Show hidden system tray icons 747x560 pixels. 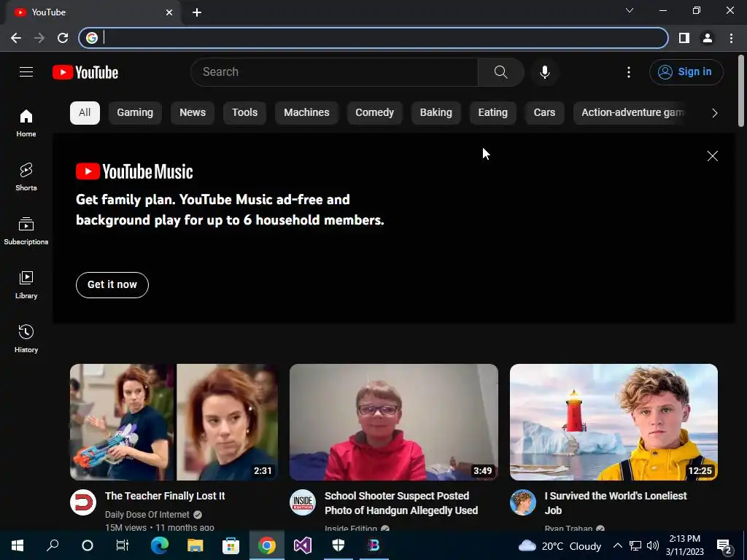[617, 545]
